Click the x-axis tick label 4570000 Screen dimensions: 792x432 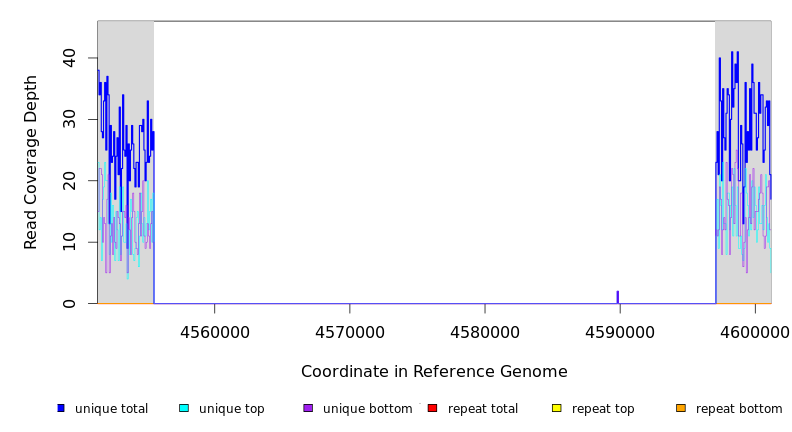(x=349, y=333)
